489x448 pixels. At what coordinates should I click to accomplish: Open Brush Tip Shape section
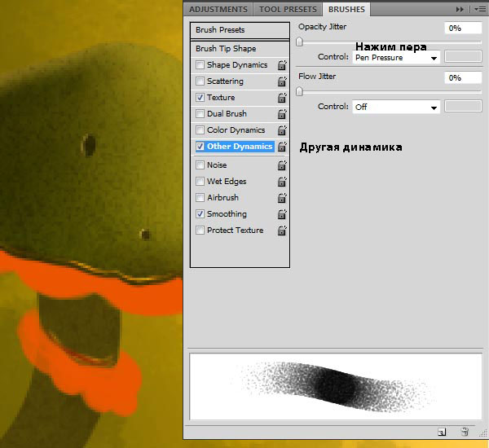[240, 49]
